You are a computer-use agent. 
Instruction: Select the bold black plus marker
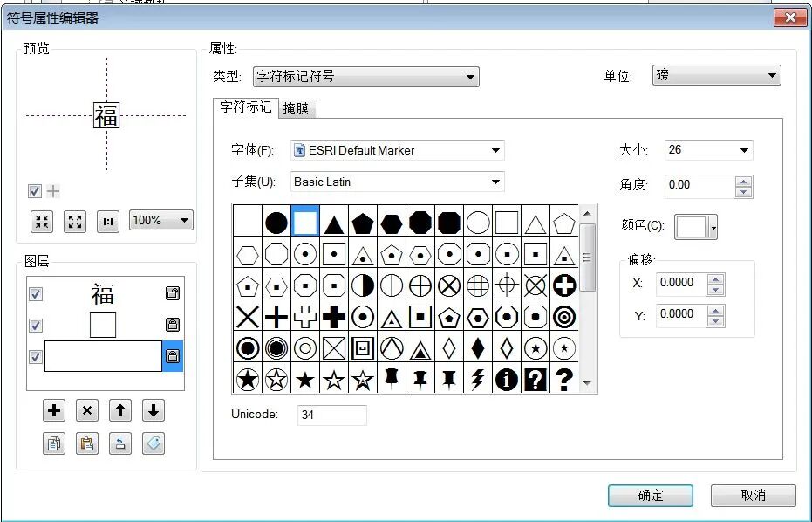[x=334, y=317]
